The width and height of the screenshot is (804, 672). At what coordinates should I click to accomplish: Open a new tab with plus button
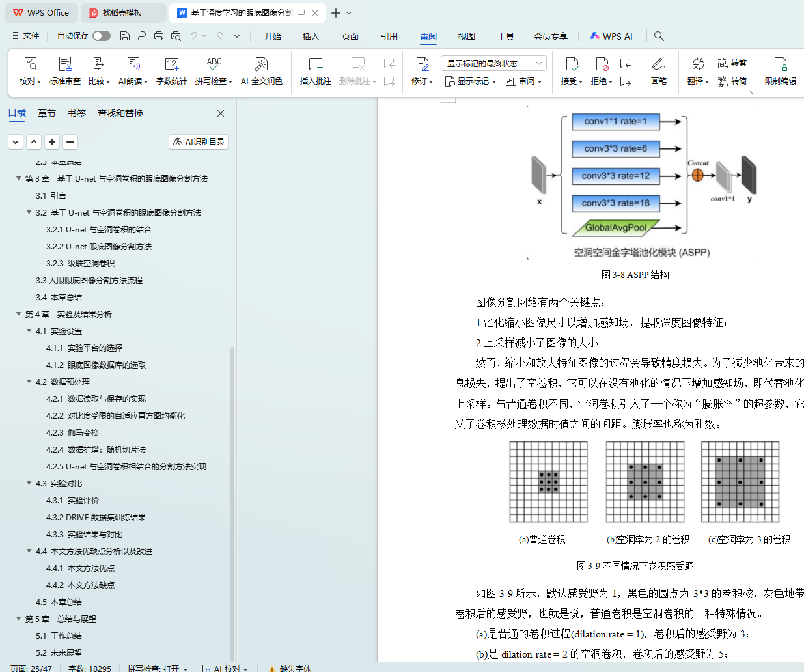coord(336,13)
